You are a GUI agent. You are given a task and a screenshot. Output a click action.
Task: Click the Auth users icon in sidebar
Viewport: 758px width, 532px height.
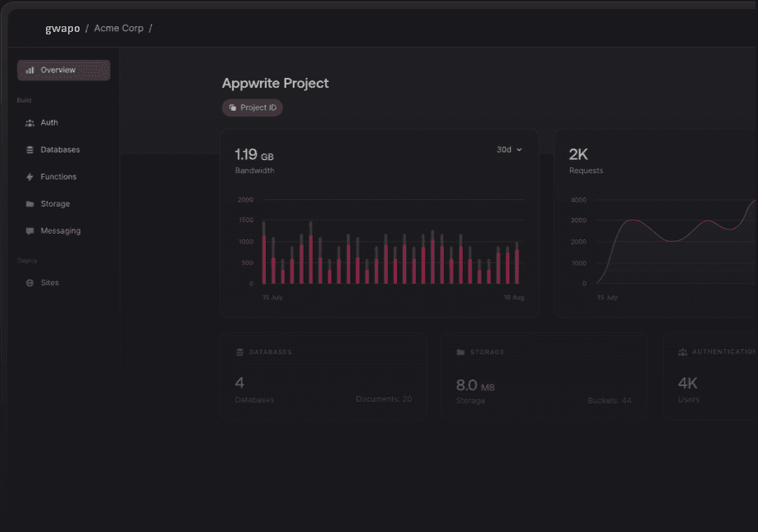tap(30, 123)
